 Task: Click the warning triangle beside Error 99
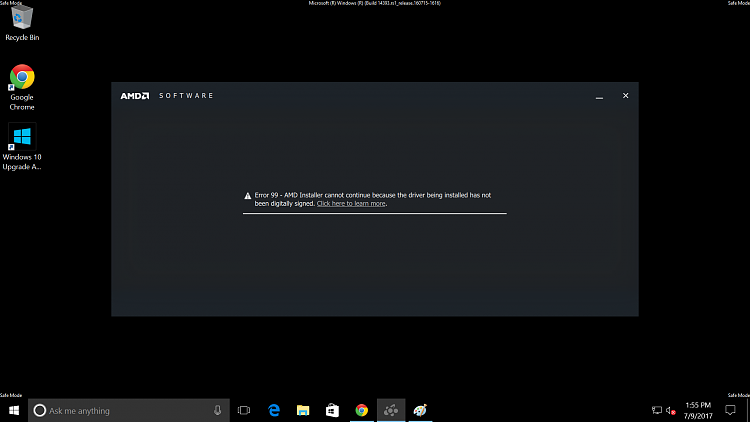pos(248,196)
